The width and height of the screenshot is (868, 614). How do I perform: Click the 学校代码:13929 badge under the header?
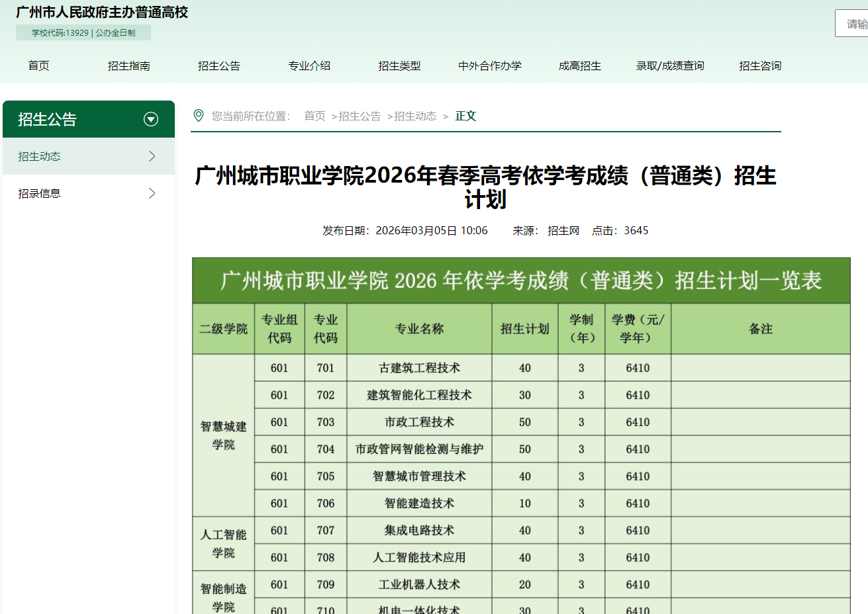(83, 32)
